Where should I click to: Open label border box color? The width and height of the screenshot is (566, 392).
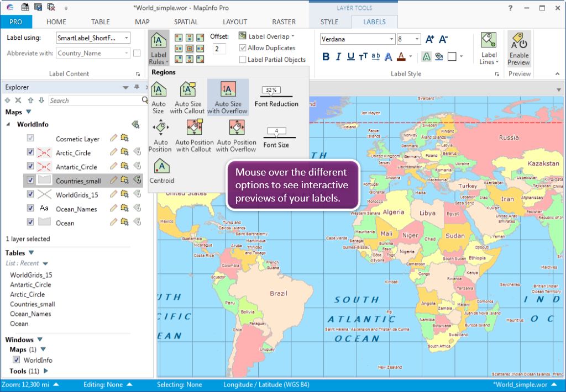point(452,57)
